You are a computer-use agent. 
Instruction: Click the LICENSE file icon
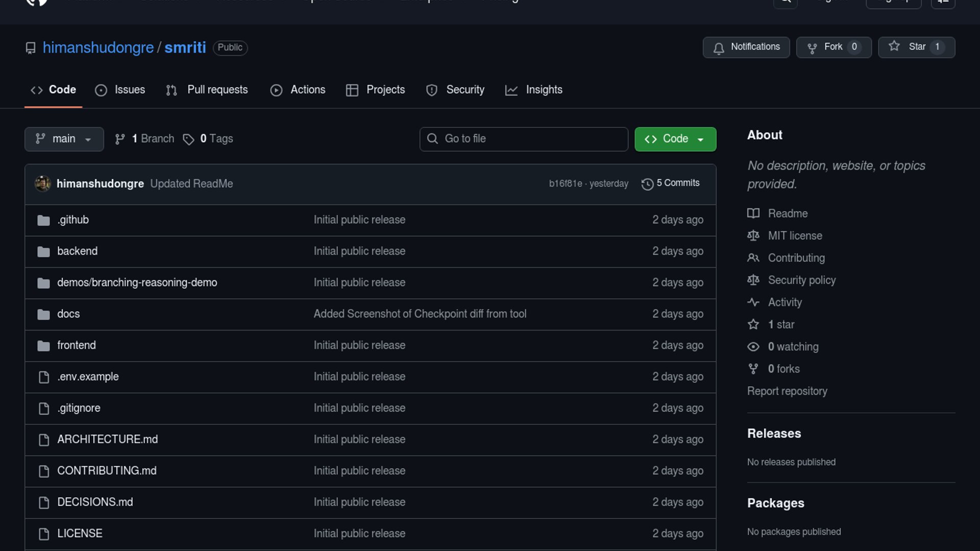44,534
